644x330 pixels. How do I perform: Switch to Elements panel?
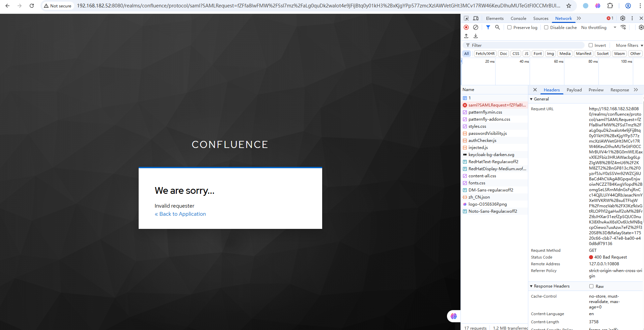click(x=495, y=18)
